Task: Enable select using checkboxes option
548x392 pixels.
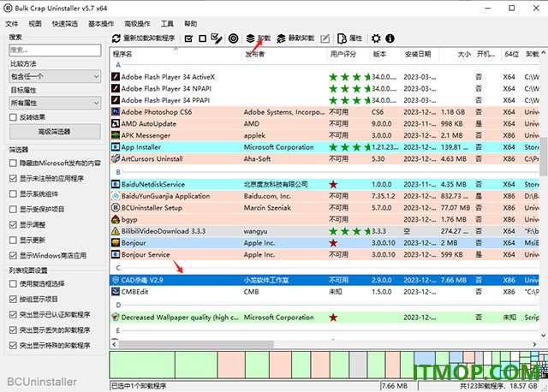Action: pyautogui.click(x=13, y=283)
